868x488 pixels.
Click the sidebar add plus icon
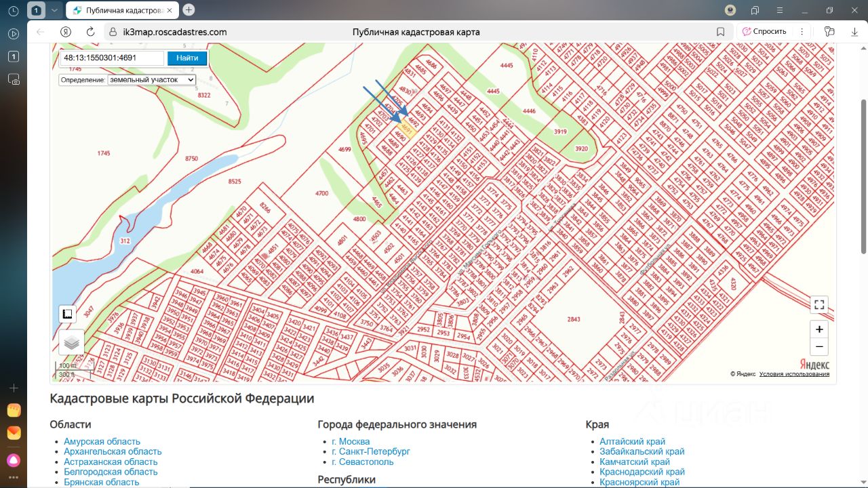(14, 388)
